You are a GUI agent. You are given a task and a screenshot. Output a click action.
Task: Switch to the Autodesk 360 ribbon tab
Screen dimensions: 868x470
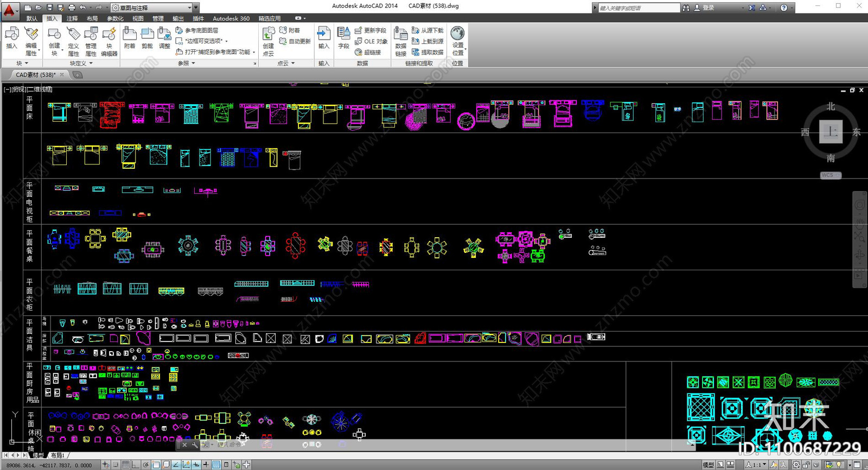[x=231, y=18]
